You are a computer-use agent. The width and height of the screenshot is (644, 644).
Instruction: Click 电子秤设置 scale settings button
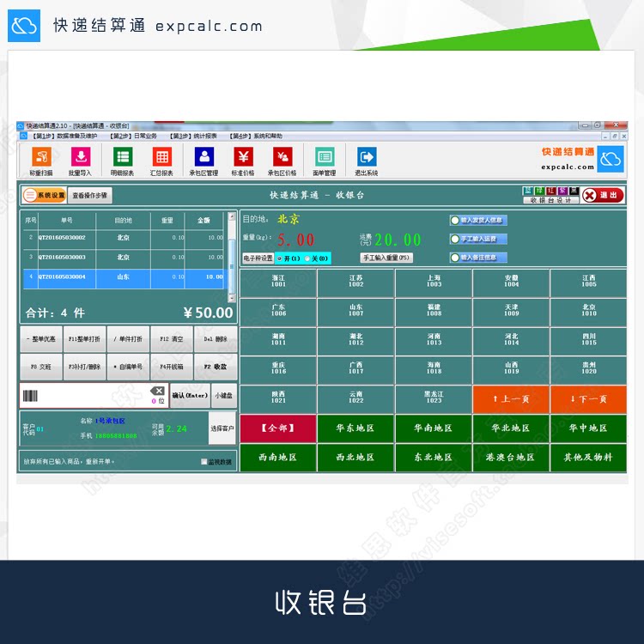point(258,258)
